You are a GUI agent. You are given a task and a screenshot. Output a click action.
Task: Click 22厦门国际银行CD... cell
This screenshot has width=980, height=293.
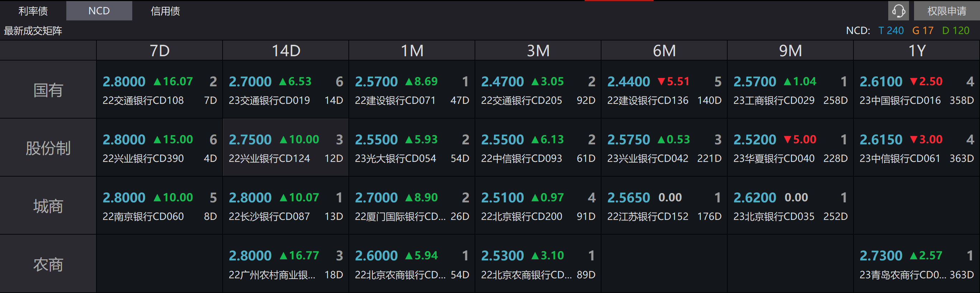[x=412, y=206]
